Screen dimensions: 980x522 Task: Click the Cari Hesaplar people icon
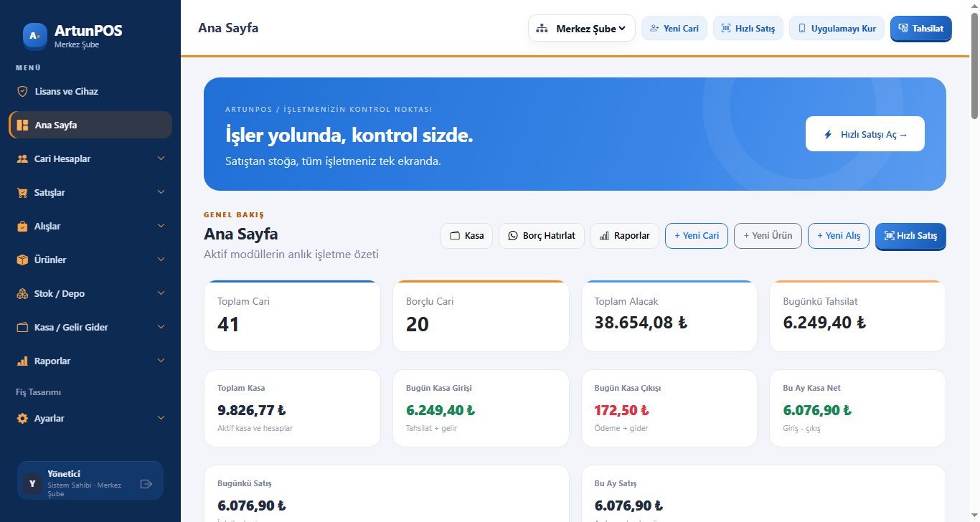click(22, 159)
